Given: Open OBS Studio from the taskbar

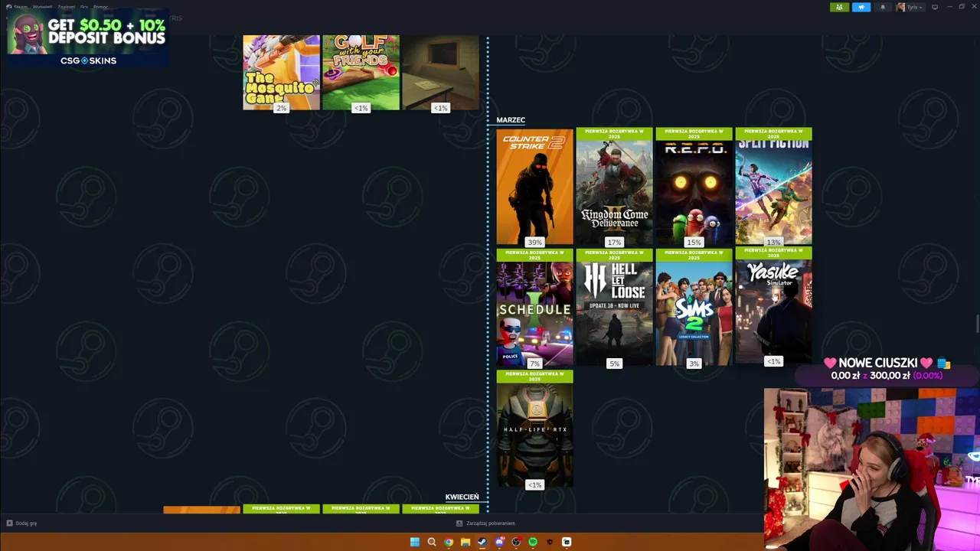Looking at the screenshot, I should point(516,542).
